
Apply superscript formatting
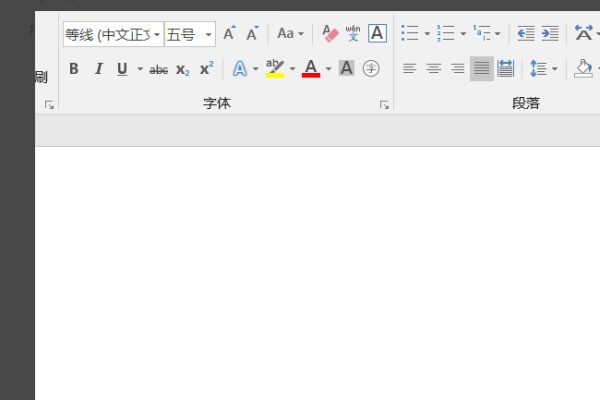pyautogui.click(x=206, y=69)
